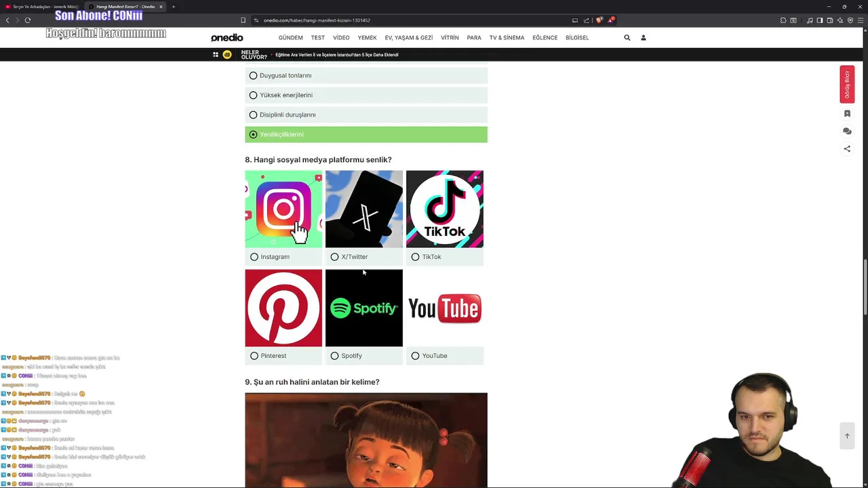Click the share icon on the right sidebar

847,149
